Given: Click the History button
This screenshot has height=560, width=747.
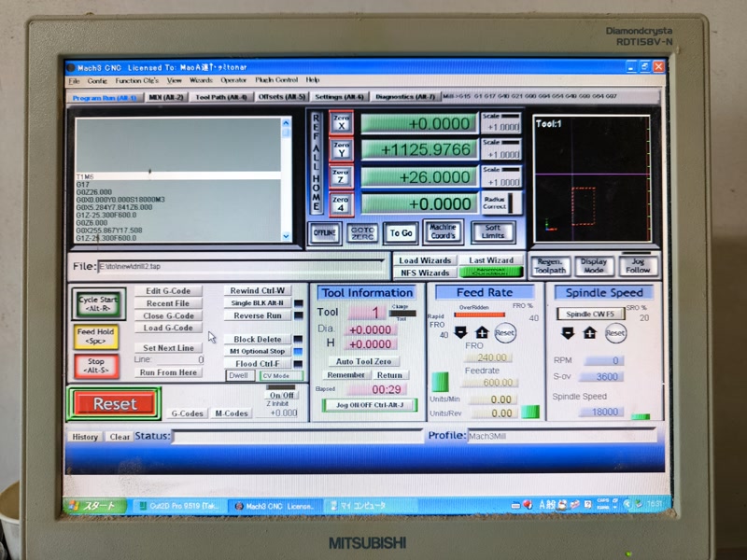Looking at the screenshot, I should click(x=85, y=437).
